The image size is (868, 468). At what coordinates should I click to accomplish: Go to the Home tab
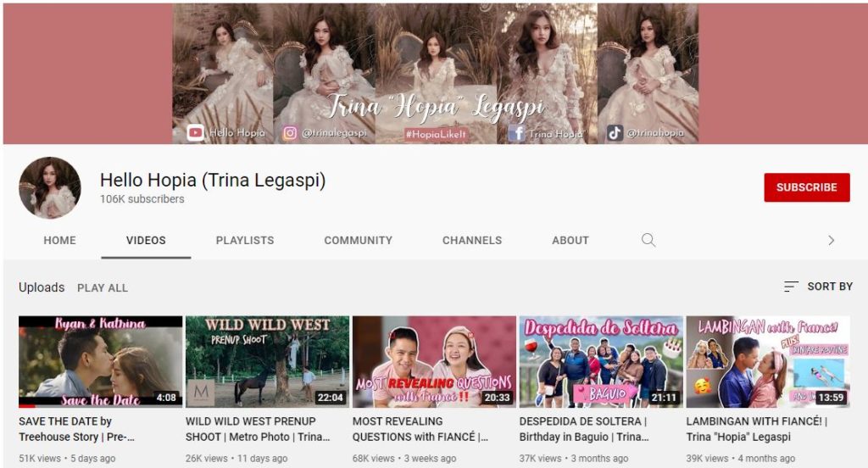60,241
